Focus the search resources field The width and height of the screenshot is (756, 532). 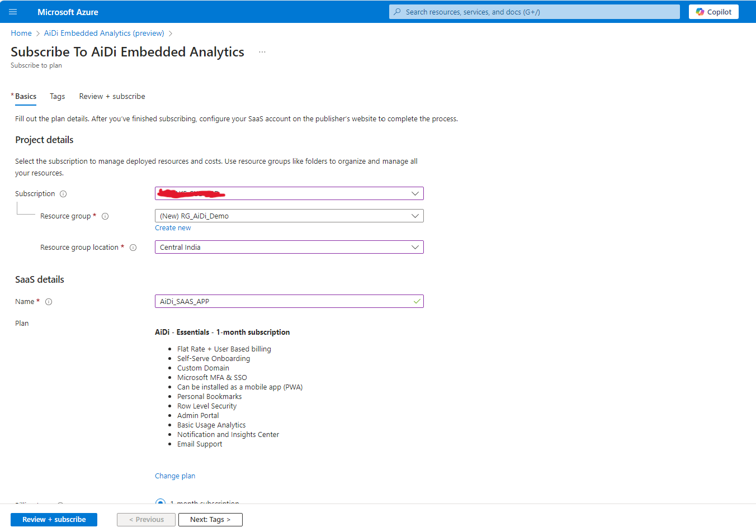click(x=534, y=12)
